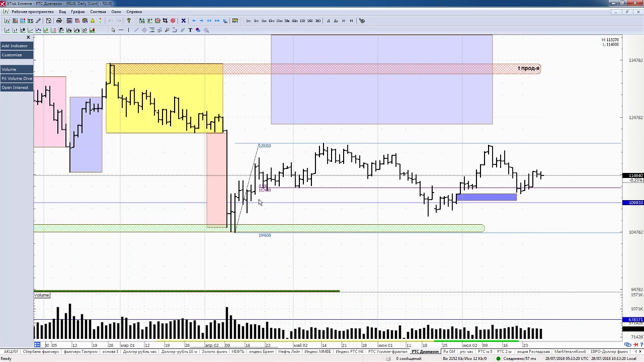Click the 0 сообщений status entry
The height and width of the screenshot is (362, 644).
coord(408,358)
